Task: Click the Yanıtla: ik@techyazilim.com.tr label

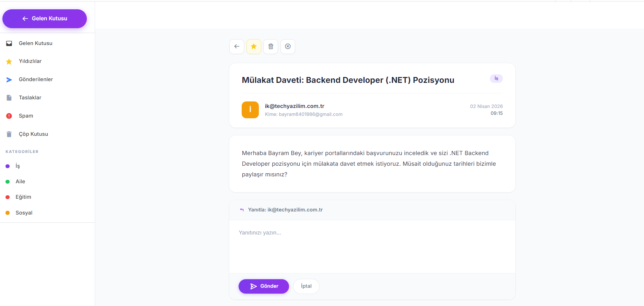Action: click(x=285, y=210)
